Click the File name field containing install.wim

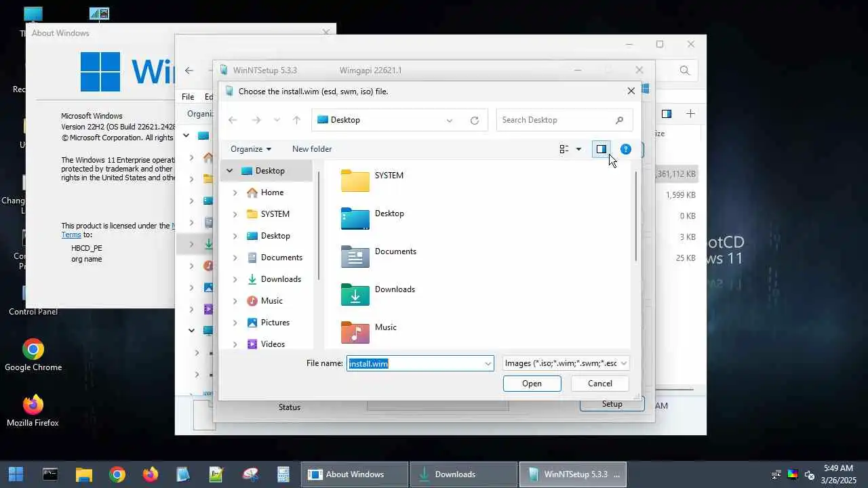point(414,363)
